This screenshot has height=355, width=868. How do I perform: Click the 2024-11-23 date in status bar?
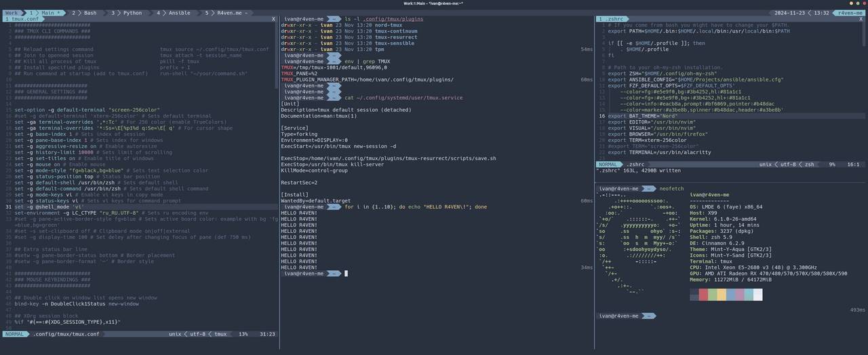tap(788, 13)
